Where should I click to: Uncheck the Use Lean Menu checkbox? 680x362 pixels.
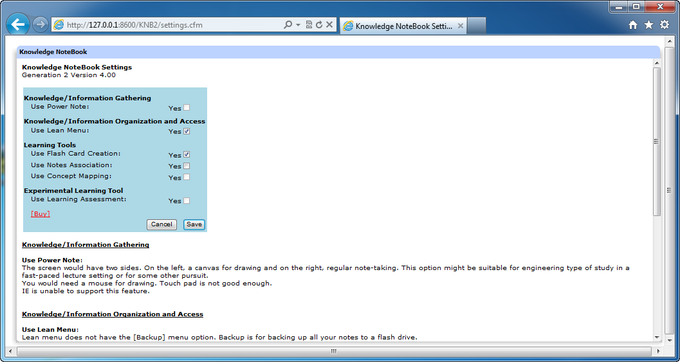click(x=186, y=131)
